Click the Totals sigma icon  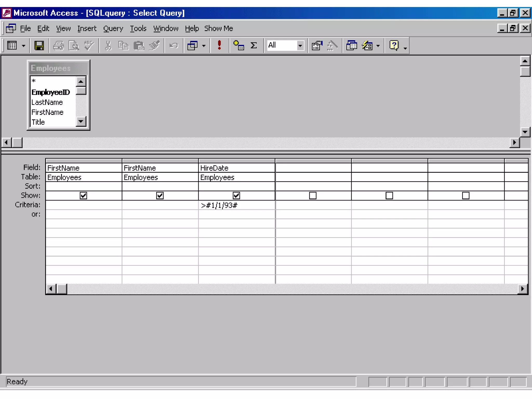(x=254, y=45)
